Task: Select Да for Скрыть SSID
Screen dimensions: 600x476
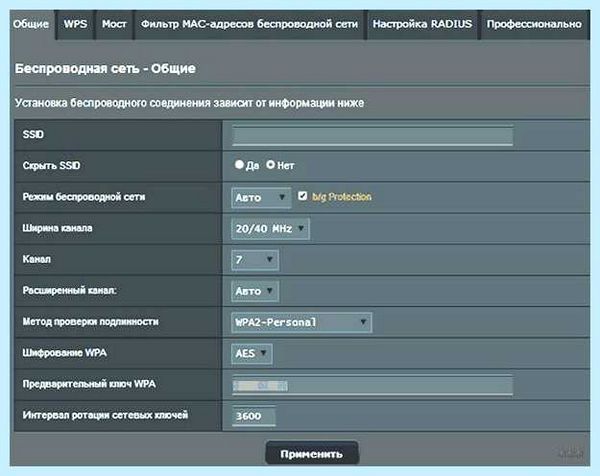Action: click(x=239, y=165)
